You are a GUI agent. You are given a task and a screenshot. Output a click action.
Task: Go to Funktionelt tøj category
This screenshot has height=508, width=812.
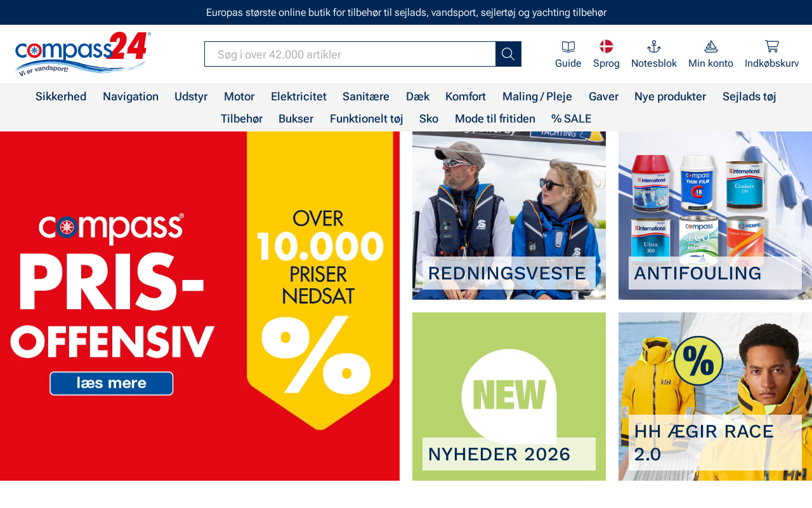tap(367, 119)
